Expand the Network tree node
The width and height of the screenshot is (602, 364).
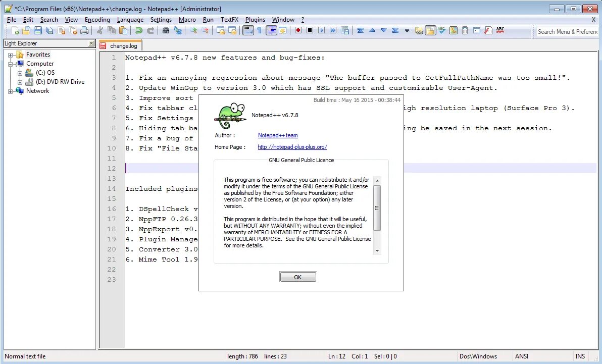click(11, 91)
